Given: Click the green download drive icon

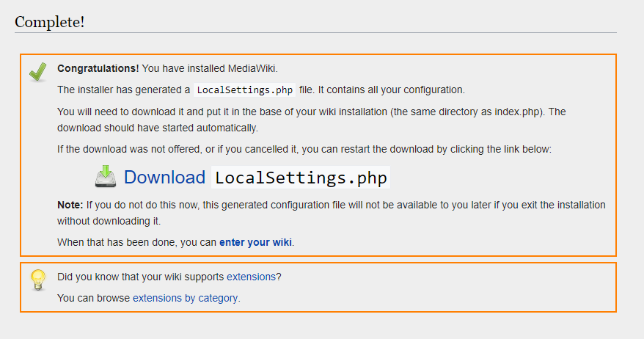Looking at the screenshot, I should pyautogui.click(x=106, y=177).
